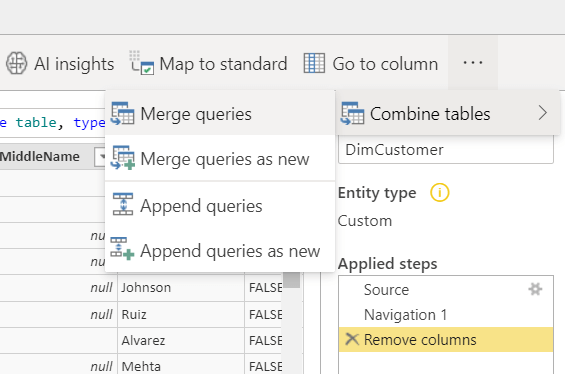Choose Append queries as new
This screenshot has width=565, height=374.
coord(220,251)
